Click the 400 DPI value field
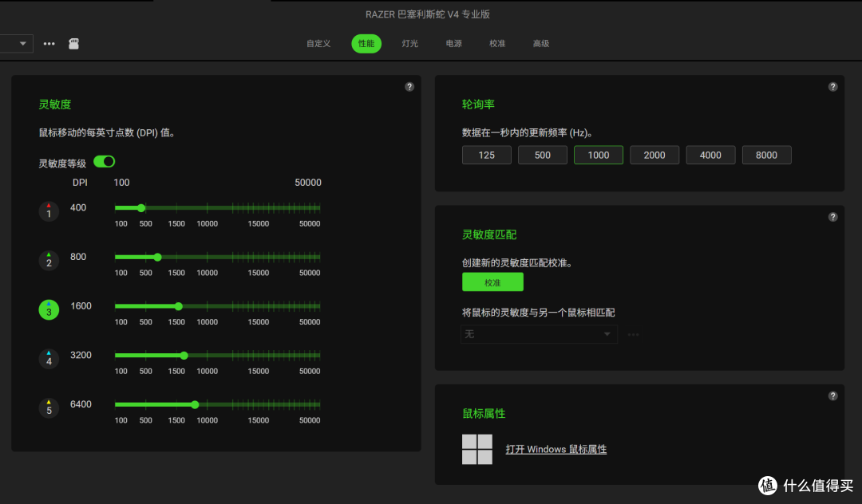 coord(78,207)
